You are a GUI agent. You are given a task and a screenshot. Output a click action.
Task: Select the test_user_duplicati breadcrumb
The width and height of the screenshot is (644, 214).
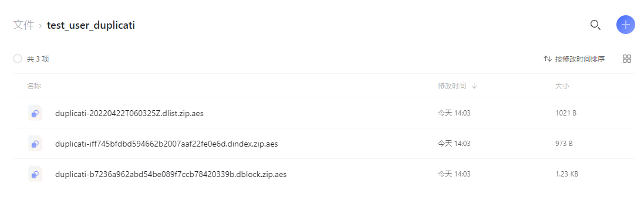(91, 25)
